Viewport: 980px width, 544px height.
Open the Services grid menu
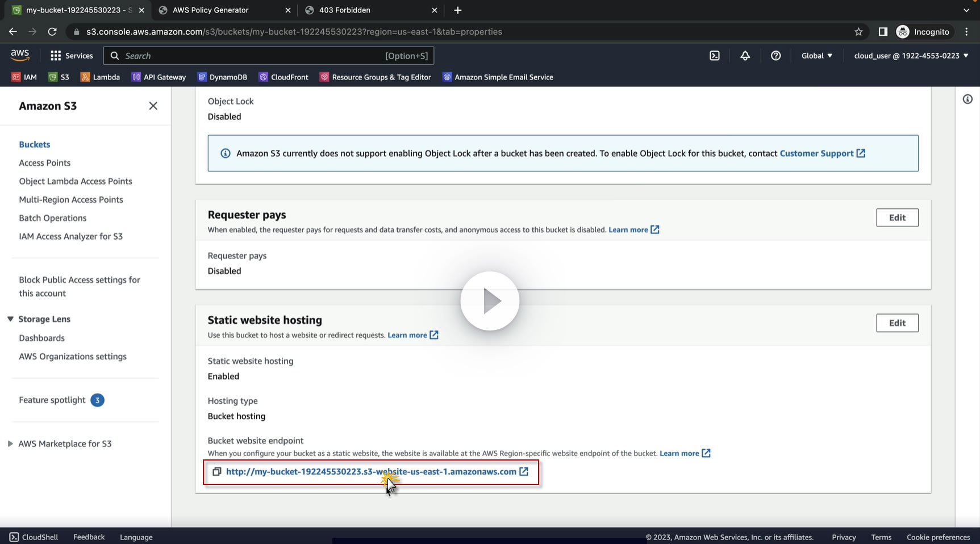(x=72, y=56)
